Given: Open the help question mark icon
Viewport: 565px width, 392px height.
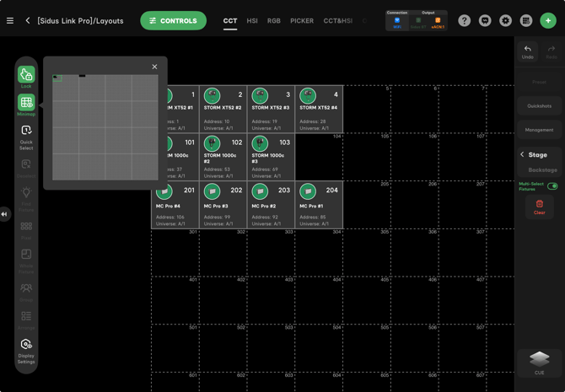Looking at the screenshot, I should [465, 20].
